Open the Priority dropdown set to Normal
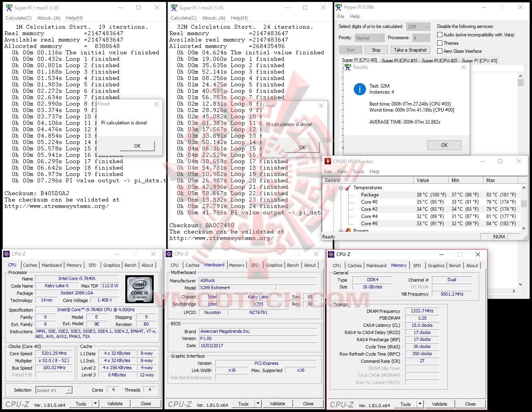This screenshot has width=532, height=412. (x=369, y=38)
